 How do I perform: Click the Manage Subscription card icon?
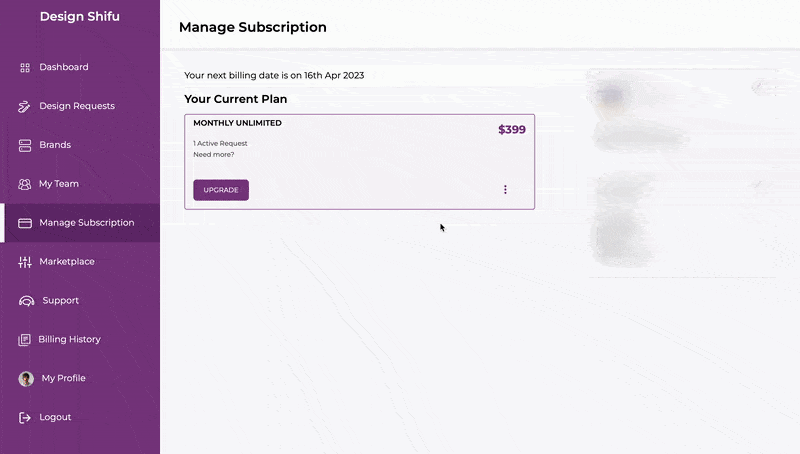coord(25,223)
